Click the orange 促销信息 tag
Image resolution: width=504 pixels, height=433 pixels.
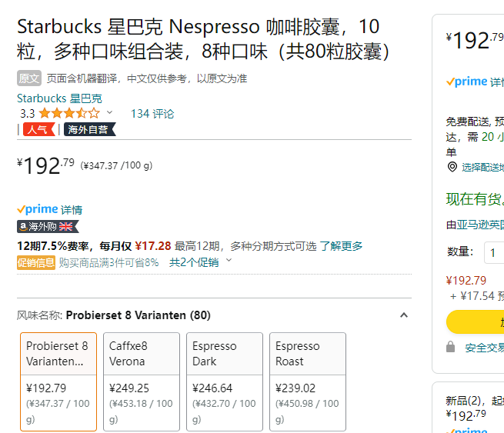[36, 262]
